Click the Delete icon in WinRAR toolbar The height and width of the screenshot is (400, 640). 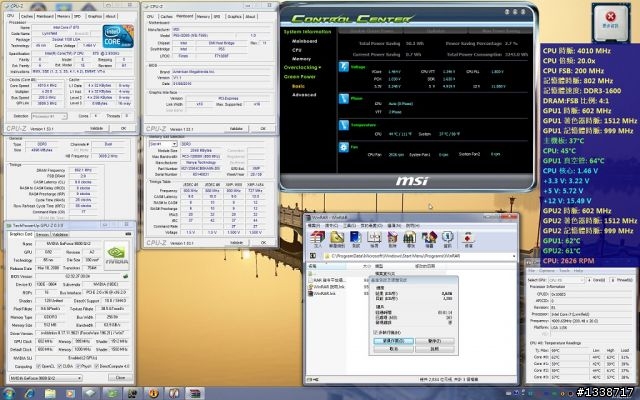click(x=392, y=238)
